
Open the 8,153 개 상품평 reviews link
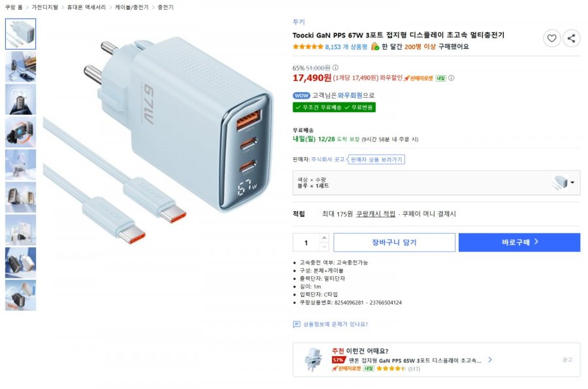coord(346,47)
